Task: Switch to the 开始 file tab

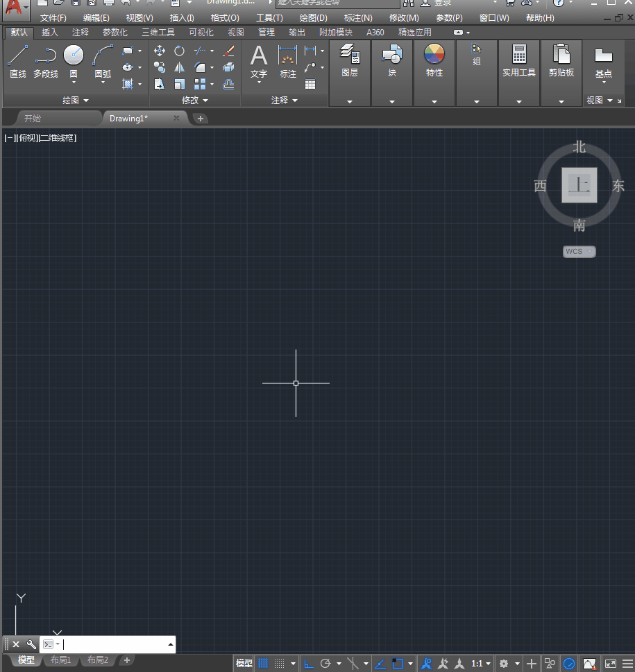Action: tap(33, 119)
